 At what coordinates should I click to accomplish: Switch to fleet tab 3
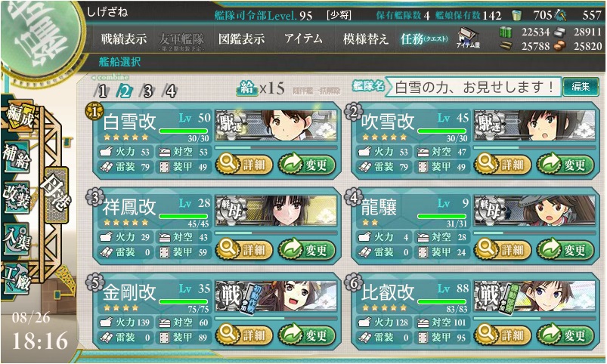[x=147, y=91]
